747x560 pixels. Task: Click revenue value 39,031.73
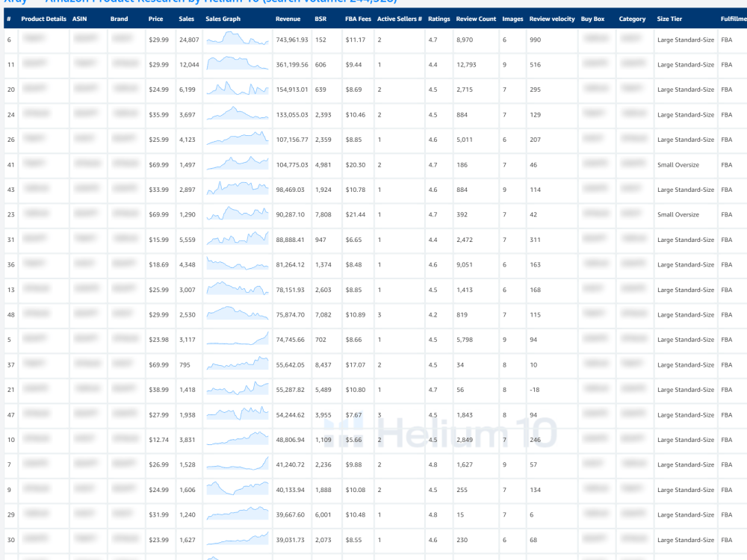(290, 540)
